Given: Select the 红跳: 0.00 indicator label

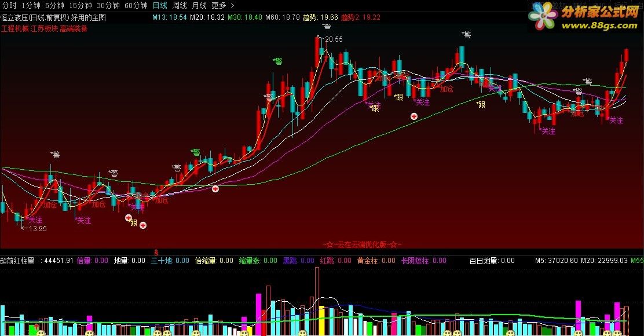Looking at the screenshot, I should click(x=335, y=261).
